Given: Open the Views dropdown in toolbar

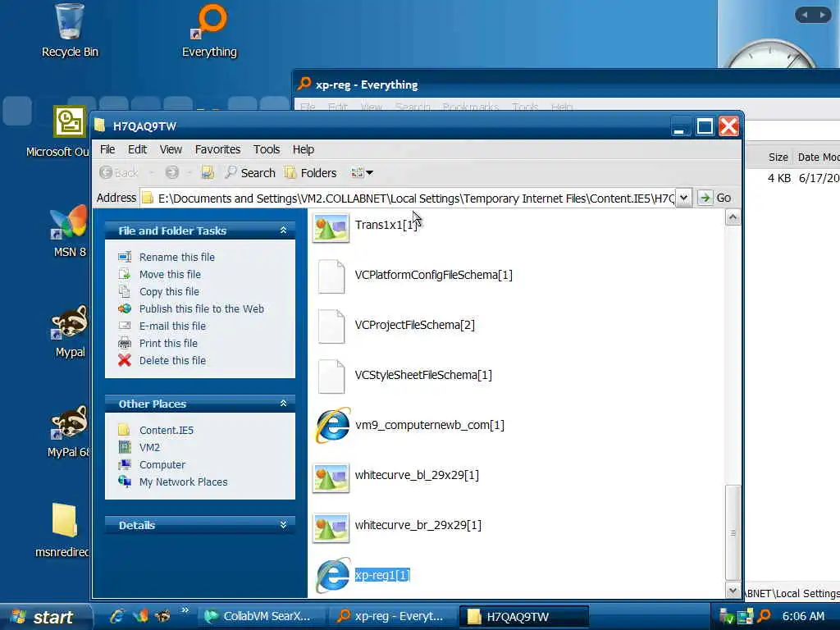Looking at the screenshot, I should pos(362,172).
